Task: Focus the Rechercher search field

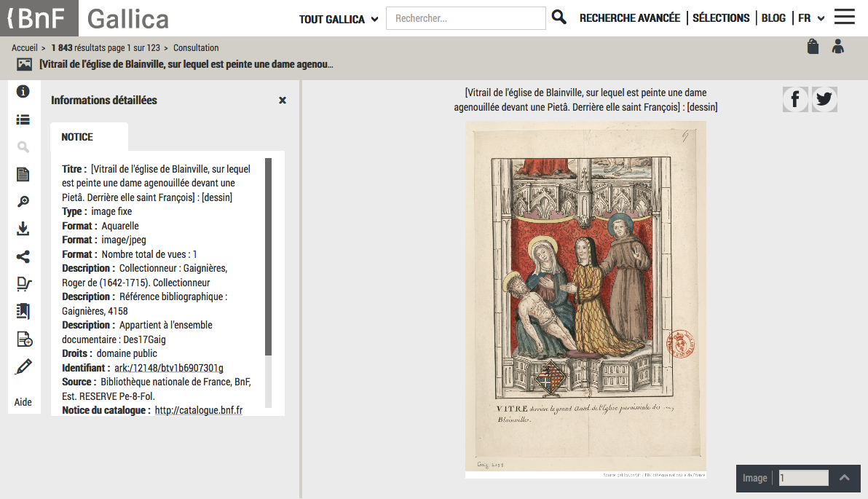Action: [465, 18]
